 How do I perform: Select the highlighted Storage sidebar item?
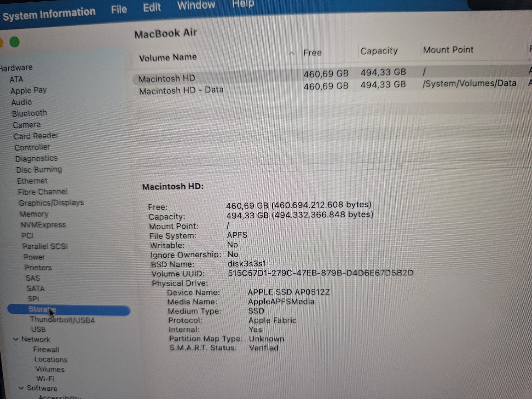pos(69,310)
